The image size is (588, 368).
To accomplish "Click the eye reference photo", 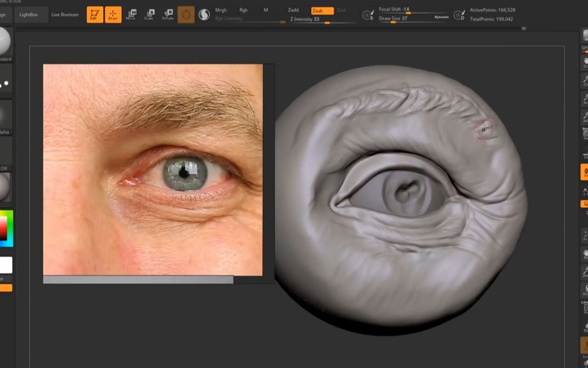I will point(153,170).
